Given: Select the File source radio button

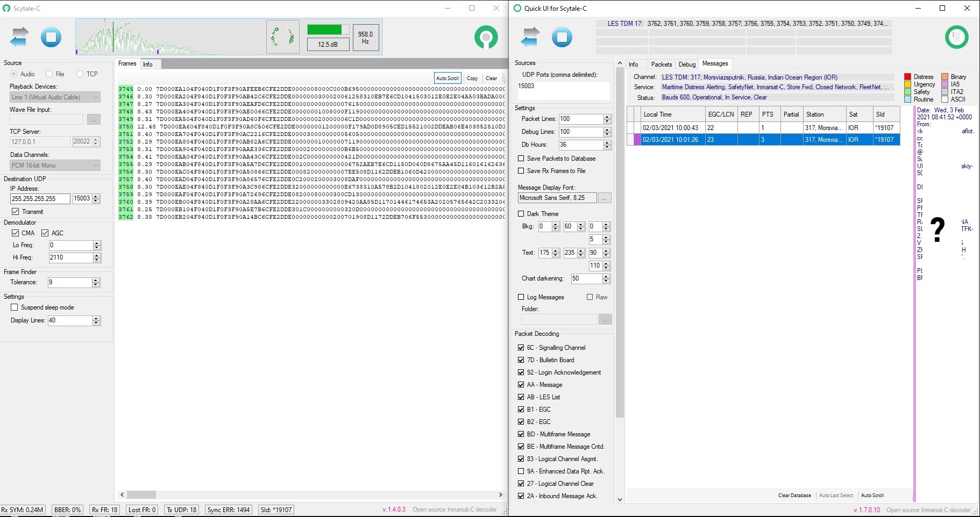Looking at the screenshot, I should coord(49,74).
